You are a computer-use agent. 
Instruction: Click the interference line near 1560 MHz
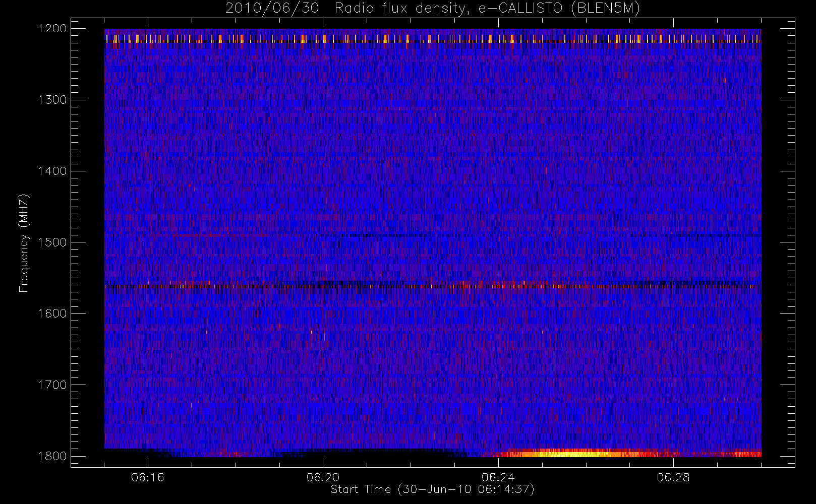(x=433, y=286)
